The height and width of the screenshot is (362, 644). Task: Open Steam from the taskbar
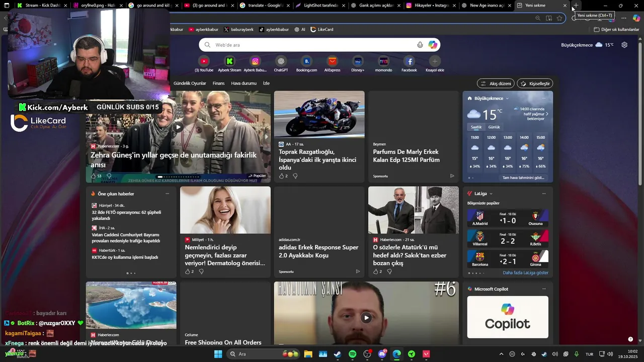coord(337,354)
